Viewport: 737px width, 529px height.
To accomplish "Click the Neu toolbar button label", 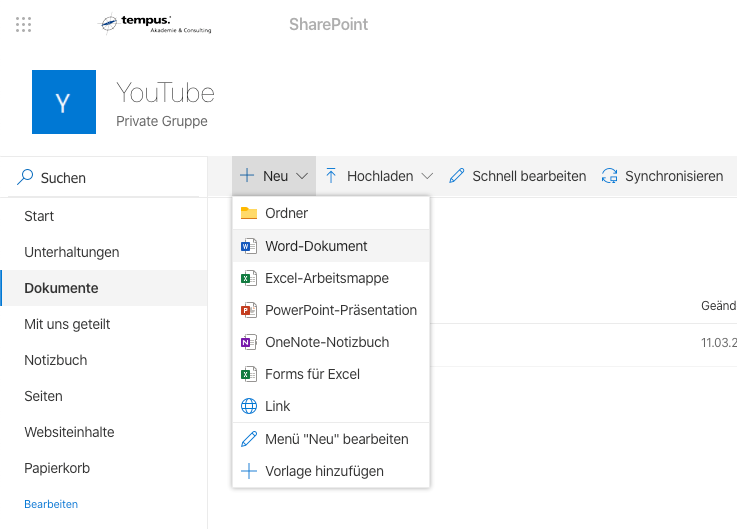I will tap(275, 176).
